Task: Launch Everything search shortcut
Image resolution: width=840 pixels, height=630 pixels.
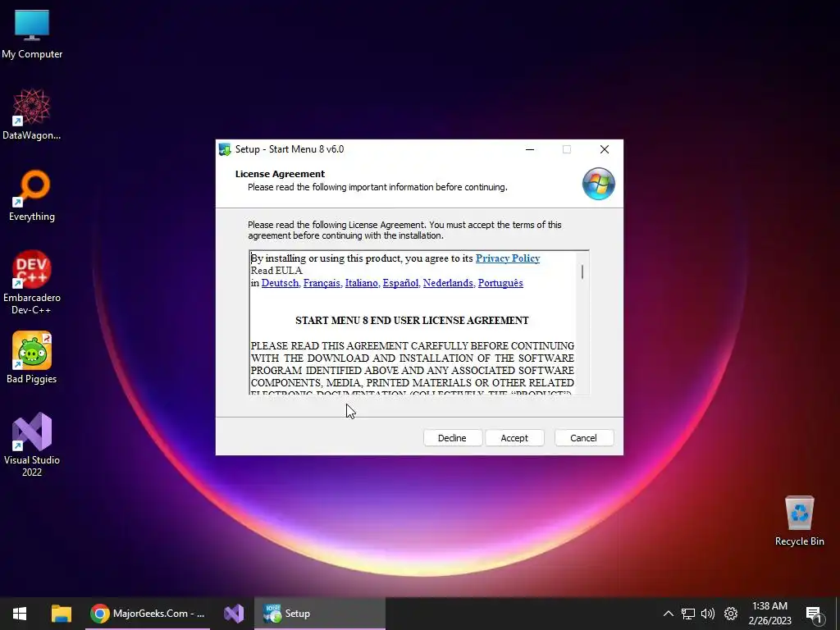Action: point(32,195)
